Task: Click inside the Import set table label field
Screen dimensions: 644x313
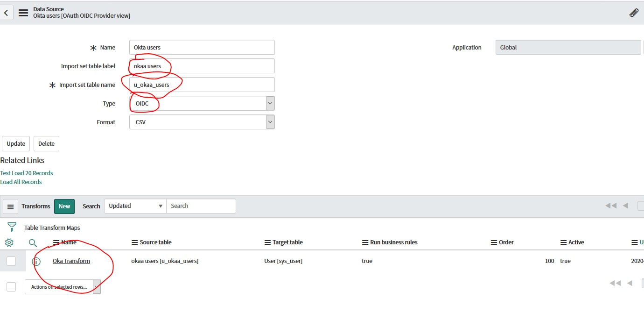Action: [x=202, y=65]
